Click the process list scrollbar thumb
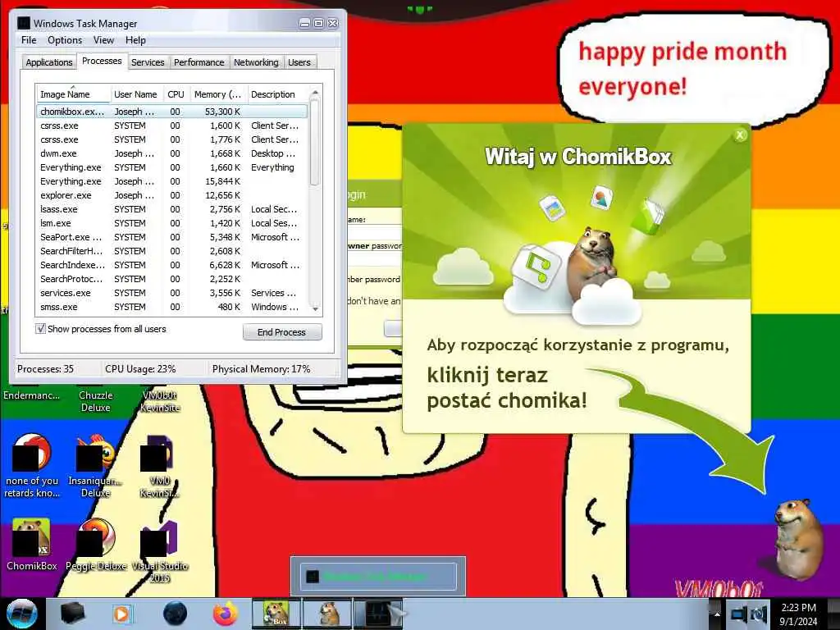The height and width of the screenshot is (630, 840). pyautogui.click(x=315, y=143)
